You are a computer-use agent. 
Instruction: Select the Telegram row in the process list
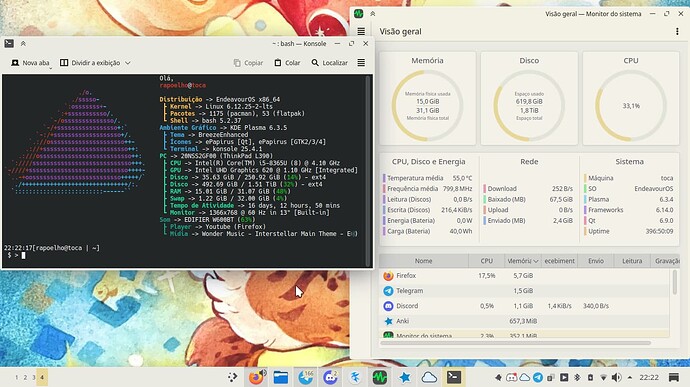click(x=525, y=291)
